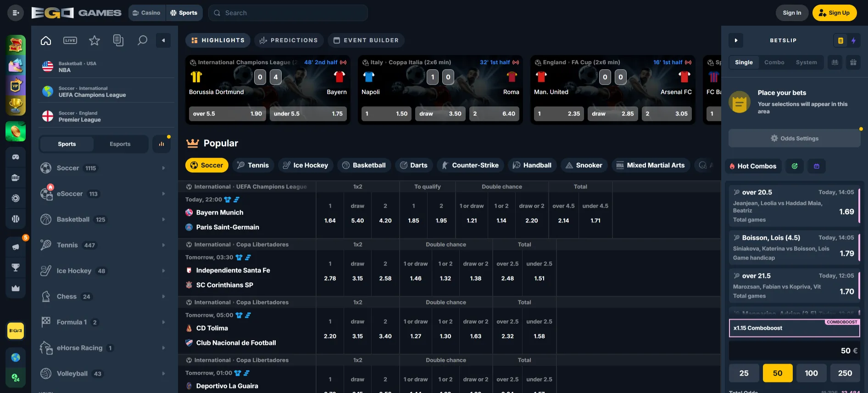Open the Highlights tab
868x393 pixels.
point(218,40)
